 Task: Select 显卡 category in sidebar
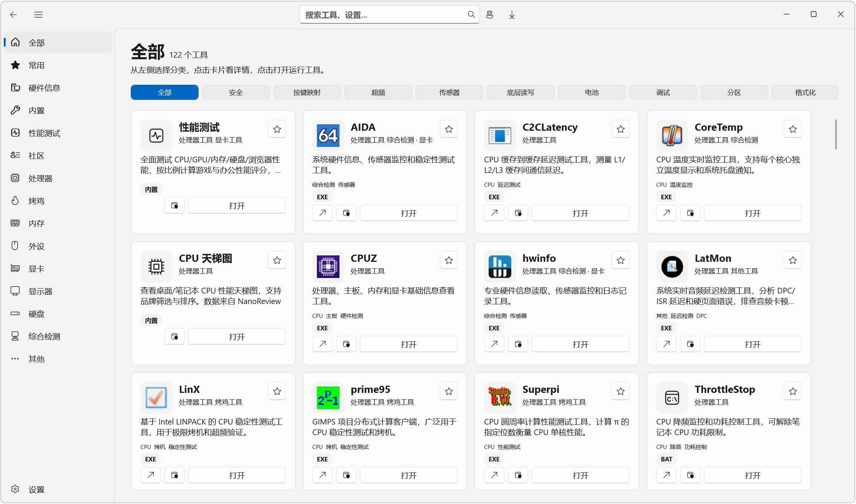click(x=58, y=269)
